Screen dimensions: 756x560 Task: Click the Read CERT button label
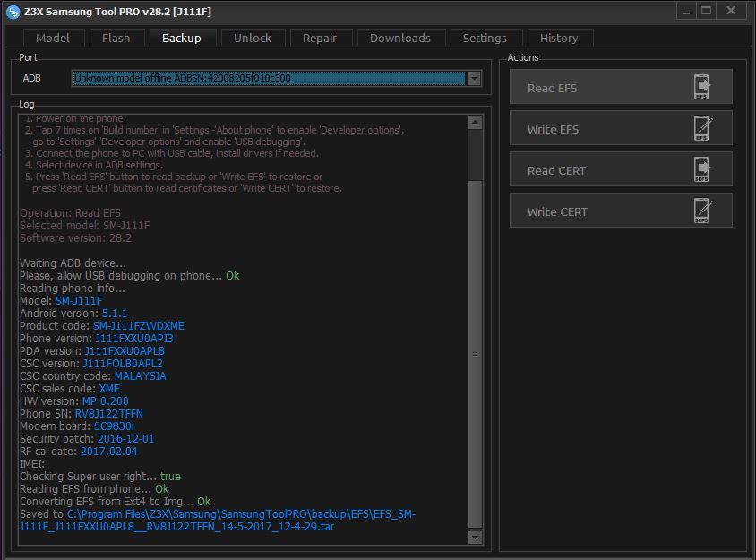pyautogui.click(x=556, y=171)
